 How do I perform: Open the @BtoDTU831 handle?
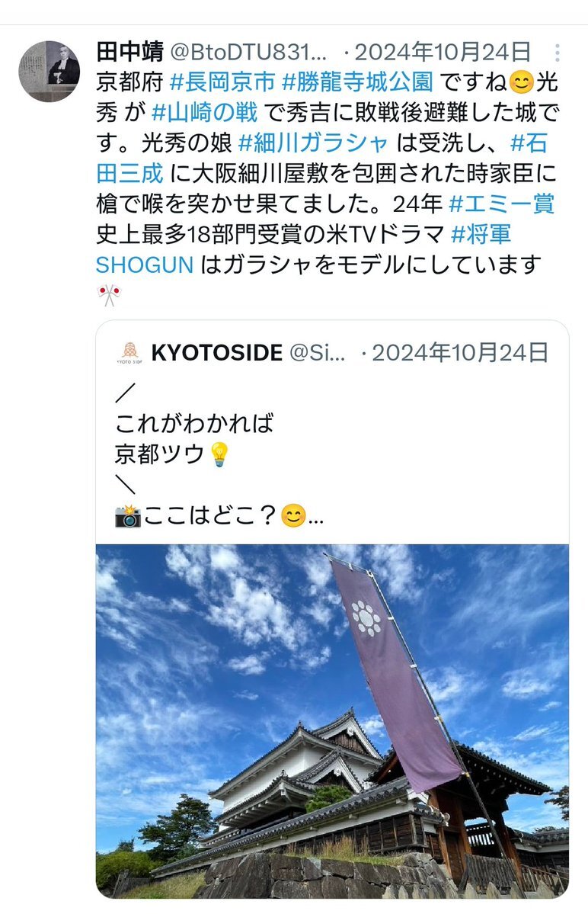coord(249,53)
